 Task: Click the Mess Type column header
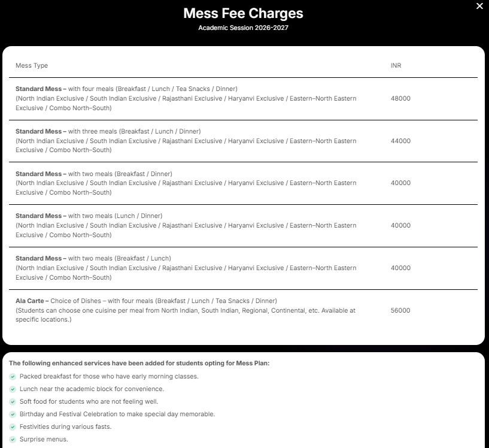31,65
